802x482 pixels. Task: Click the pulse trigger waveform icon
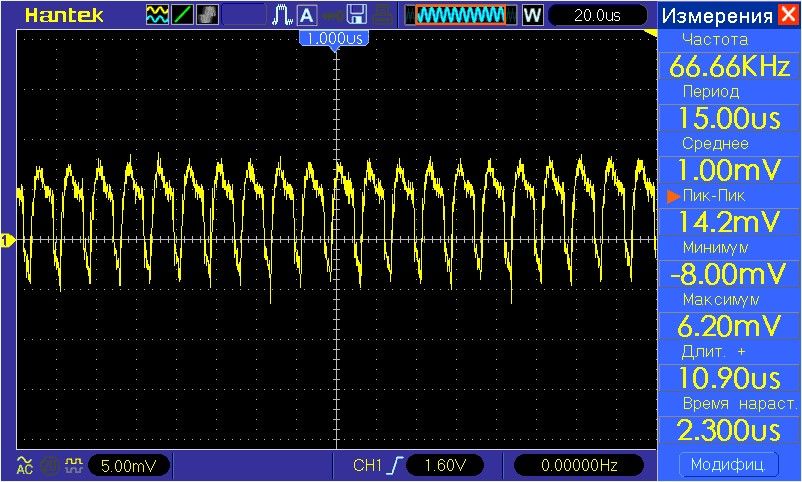click(282, 15)
